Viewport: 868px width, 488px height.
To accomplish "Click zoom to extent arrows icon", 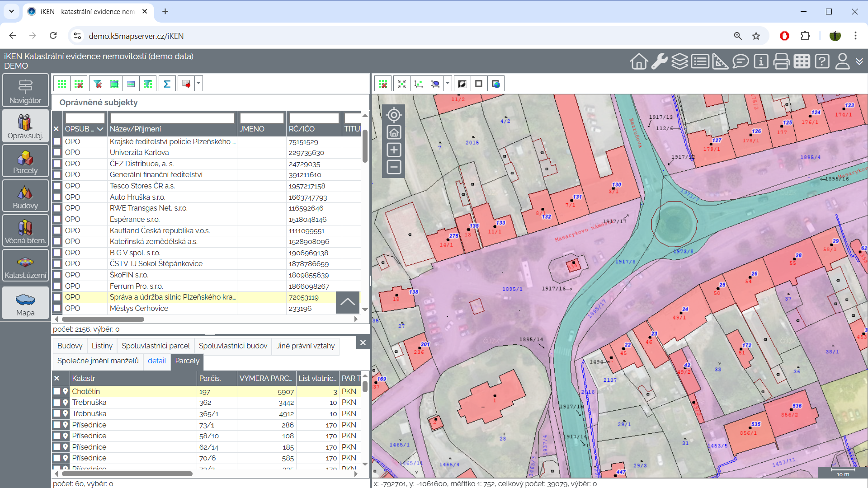I will [x=401, y=84].
